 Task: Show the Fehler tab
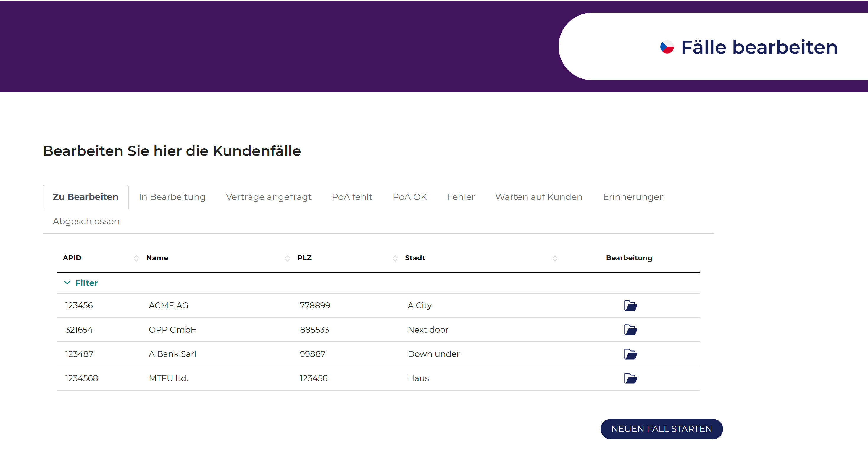[x=461, y=197]
